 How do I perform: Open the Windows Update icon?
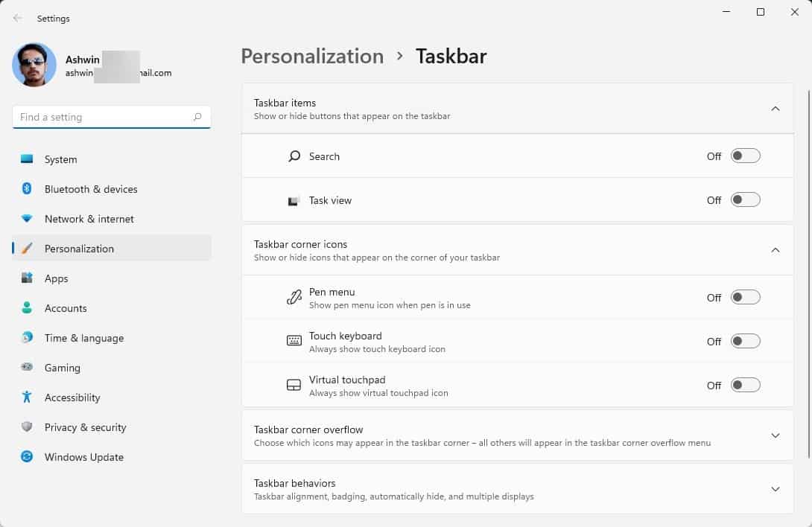tap(28, 457)
